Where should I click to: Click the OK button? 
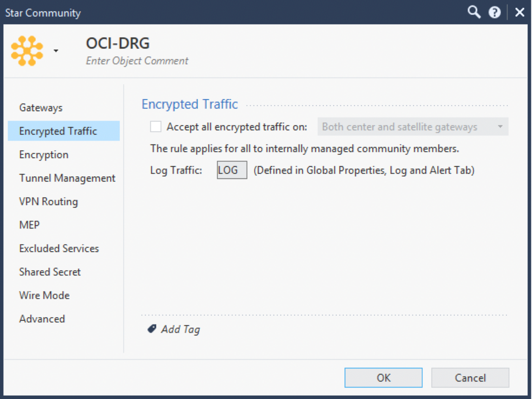383,378
